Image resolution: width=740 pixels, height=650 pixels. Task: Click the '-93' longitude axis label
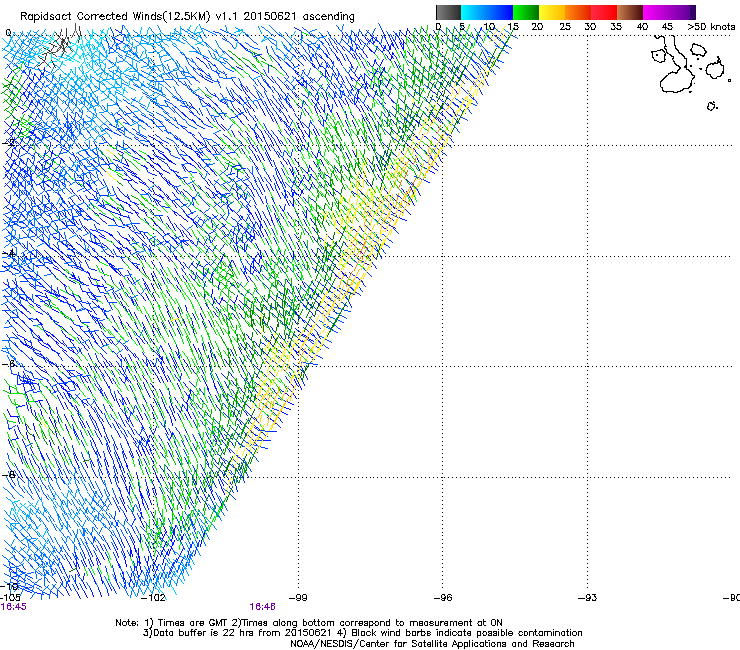point(587,598)
